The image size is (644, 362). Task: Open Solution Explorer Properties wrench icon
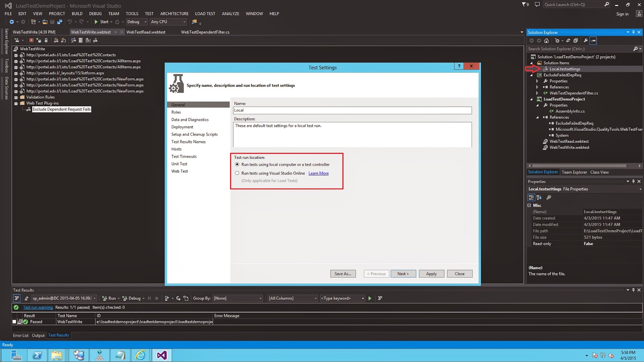click(x=586, y=41)
